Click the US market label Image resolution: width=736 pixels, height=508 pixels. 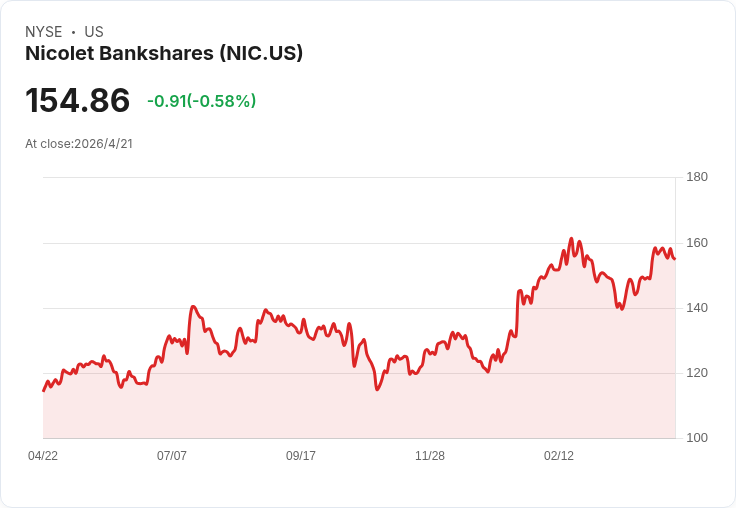94,32
